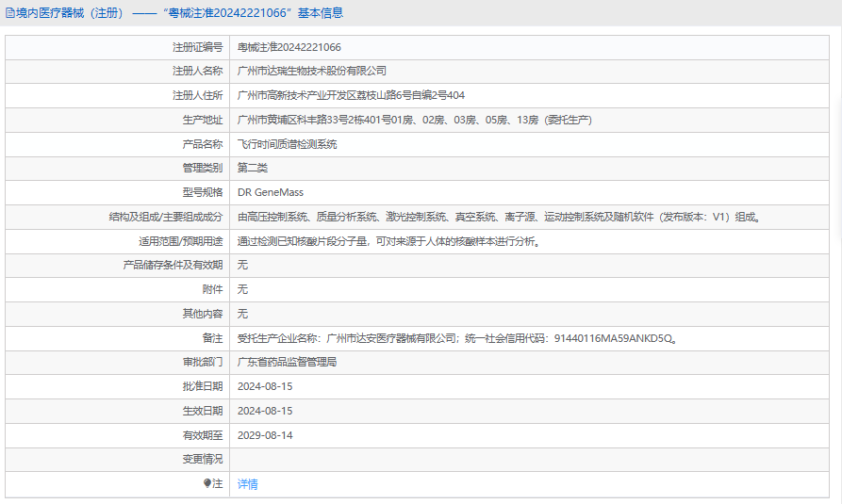Click the 备注 row label
Viewport: 842px width, 504px height.
pyautogui.click(x=213, y=338)
